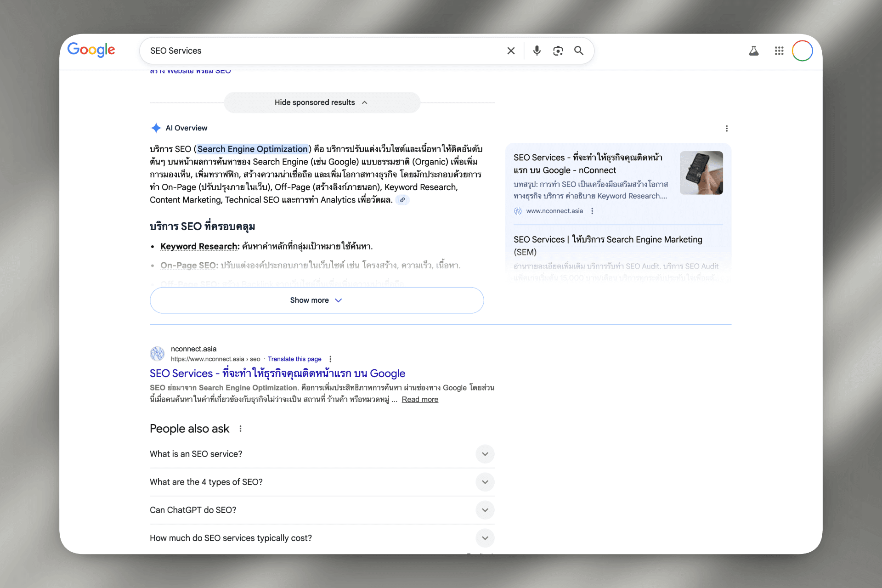Open the People also ask options menu
The height and width of the screenshot is (588, 882).
tap(240, 428)
